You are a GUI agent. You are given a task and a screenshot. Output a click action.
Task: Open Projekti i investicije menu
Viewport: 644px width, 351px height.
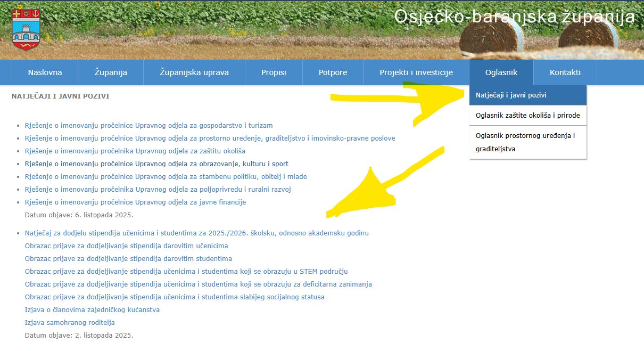tap(416, 72)
